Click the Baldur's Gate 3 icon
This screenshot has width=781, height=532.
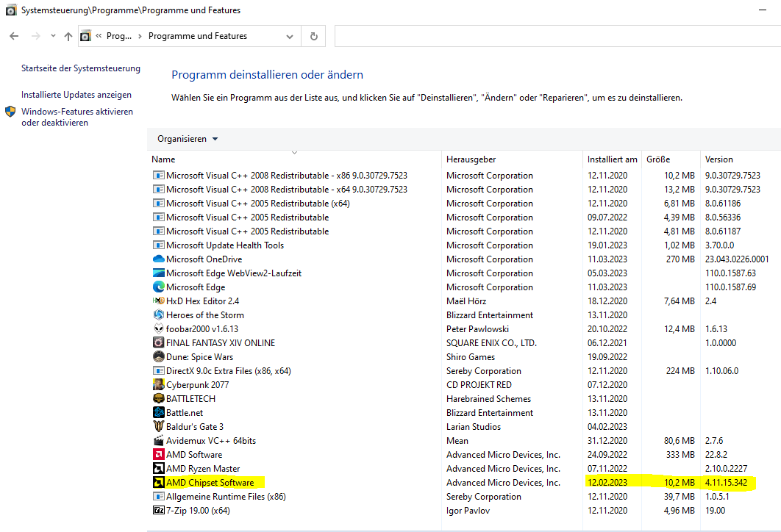pos(158,426)
